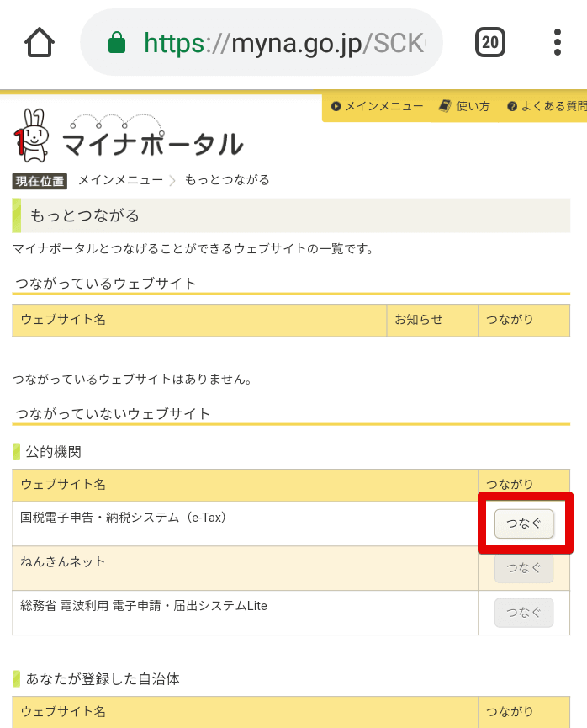Tap the browser home icon
This screenshot has width=587, height=728.
(40, 43)
